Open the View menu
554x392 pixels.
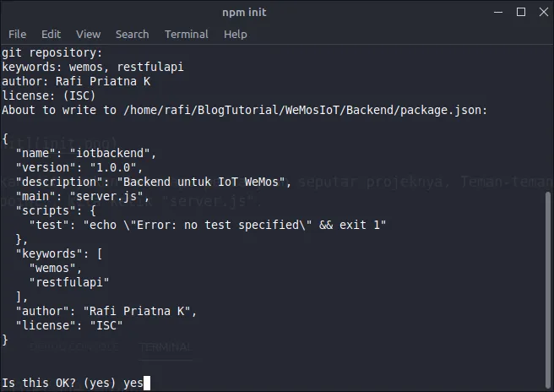click(x=88, y=34)
